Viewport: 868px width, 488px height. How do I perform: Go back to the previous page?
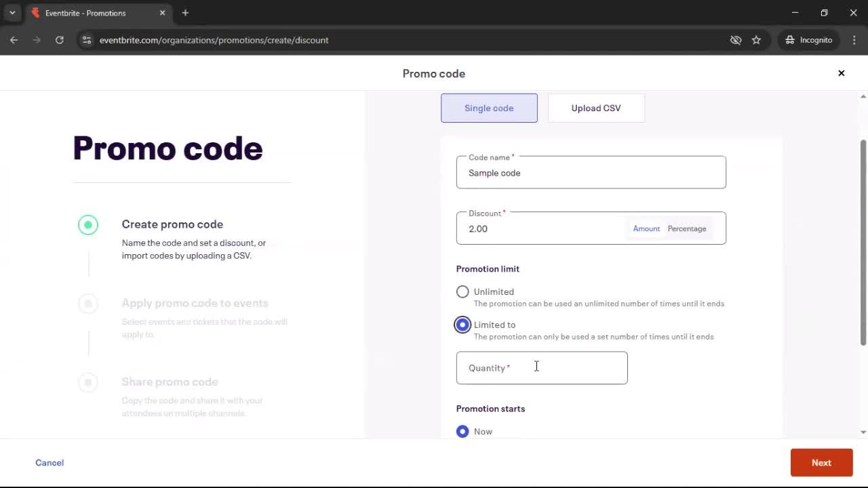(x=14, y=40)
